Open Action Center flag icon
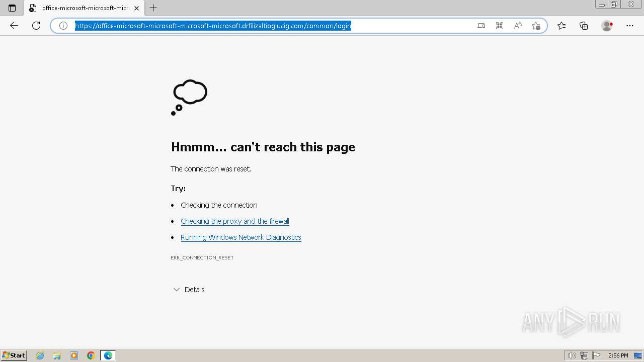 [x=596, y=355]
